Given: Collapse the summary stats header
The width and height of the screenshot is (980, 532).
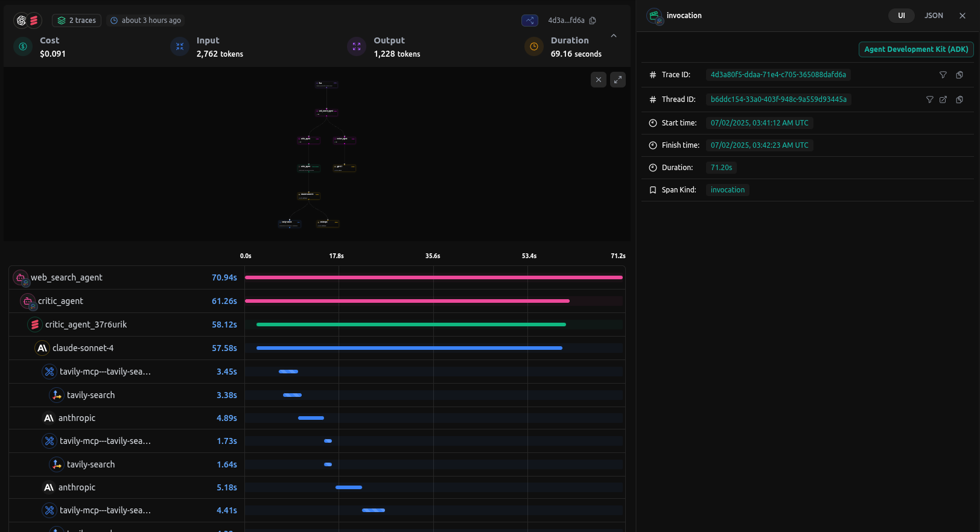Looking at the screenshot, I should coord(614,36).
